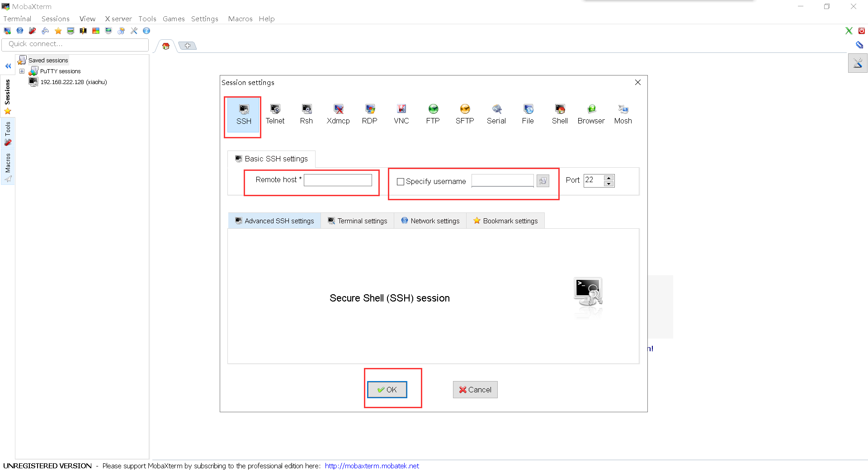Switch to Network settings tab
Screen dimensions: 868x471
430,221
